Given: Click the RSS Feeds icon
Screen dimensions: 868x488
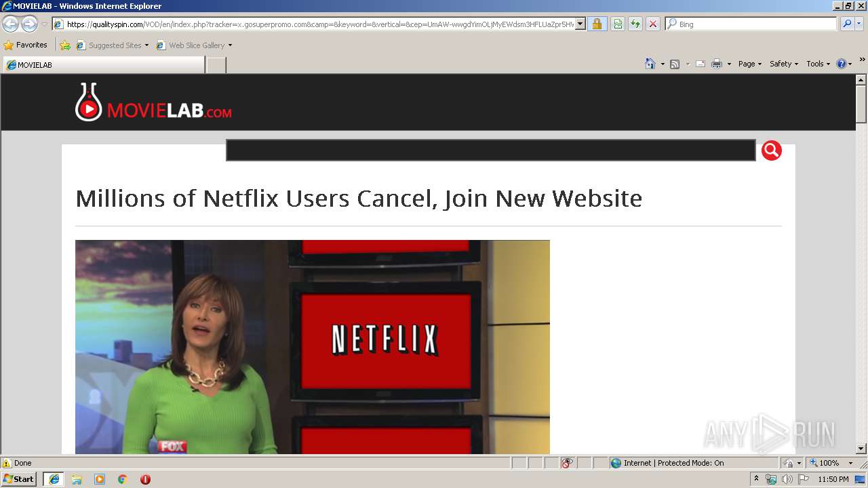Looking at the screenshot, I should (x=675, y=64).
